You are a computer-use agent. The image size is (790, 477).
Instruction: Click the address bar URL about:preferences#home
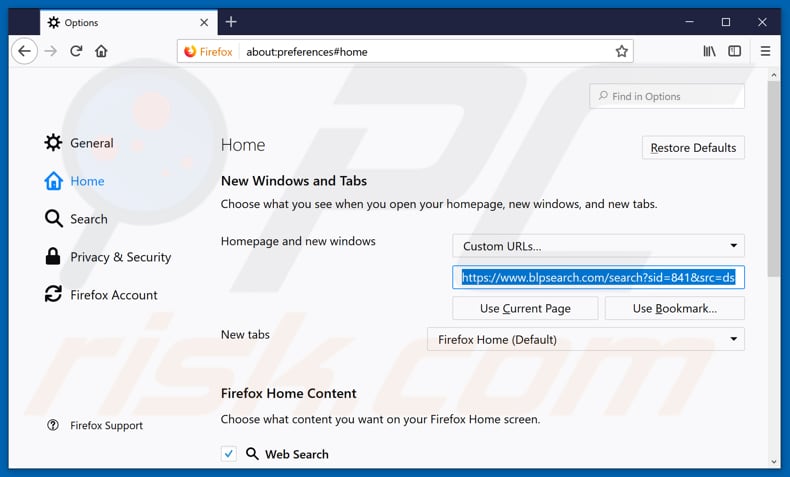pos(307,52)
